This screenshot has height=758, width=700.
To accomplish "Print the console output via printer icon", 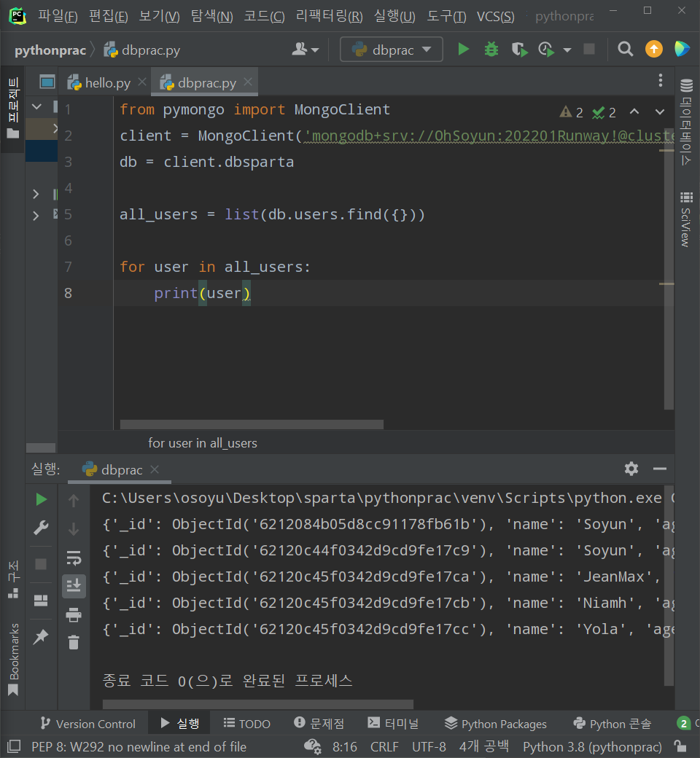I will [74, 614].
